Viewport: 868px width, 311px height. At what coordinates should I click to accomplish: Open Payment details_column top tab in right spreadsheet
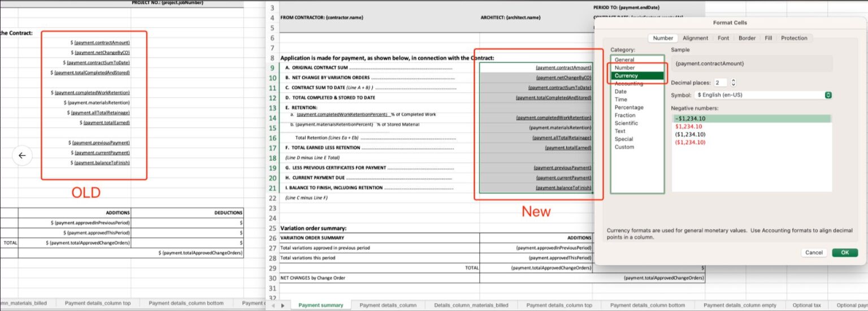[559, 305]
